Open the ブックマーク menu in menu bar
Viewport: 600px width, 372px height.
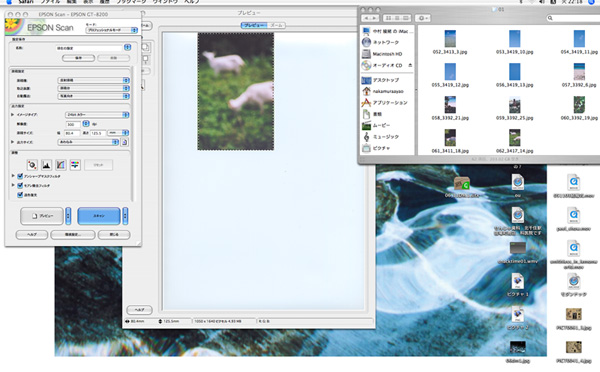tap(131, 2)
